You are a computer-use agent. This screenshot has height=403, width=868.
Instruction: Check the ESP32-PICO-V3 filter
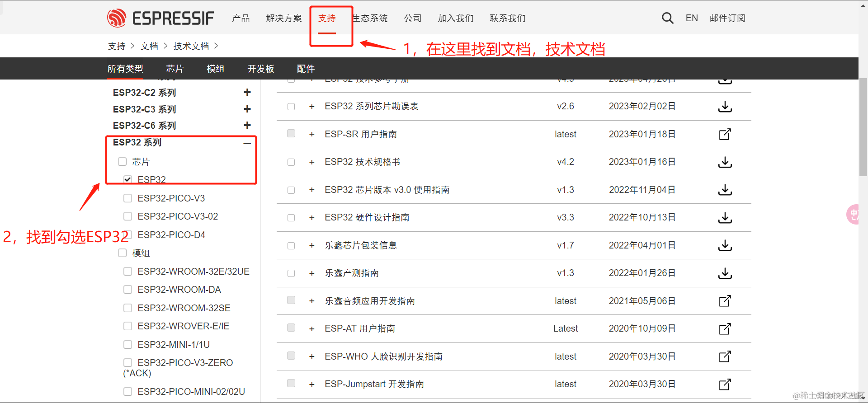[x=128, y=198]
